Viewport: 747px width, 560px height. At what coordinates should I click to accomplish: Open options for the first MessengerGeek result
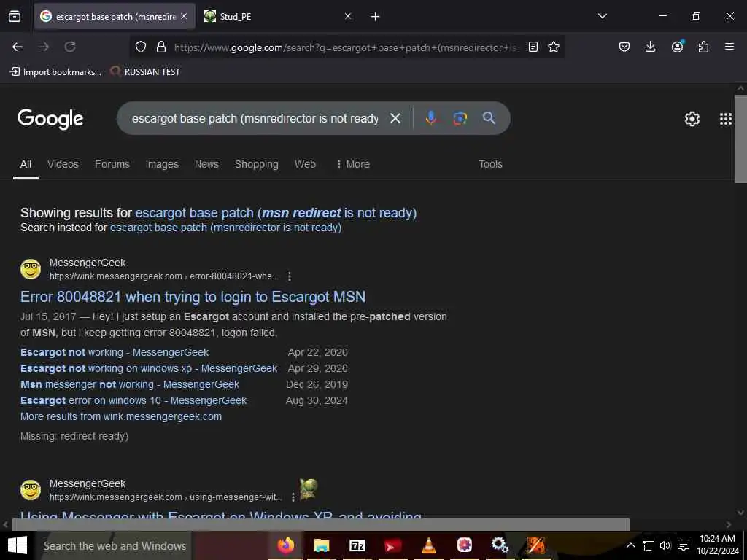[289, 276]
